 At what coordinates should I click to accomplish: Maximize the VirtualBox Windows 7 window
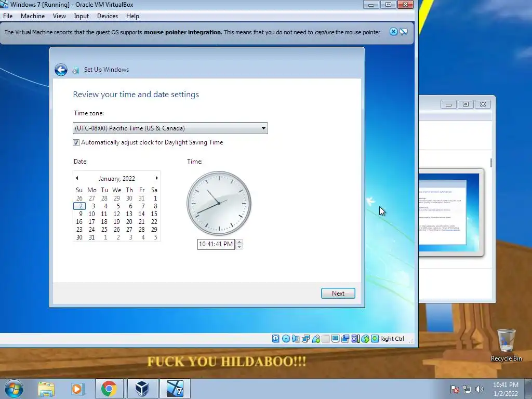388,5
